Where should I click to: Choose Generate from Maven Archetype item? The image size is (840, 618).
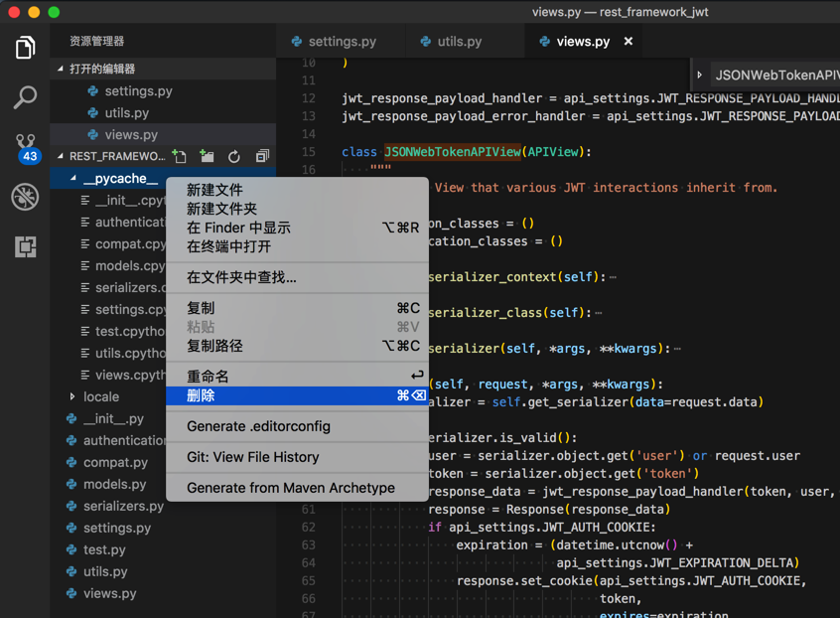tap(297, 488)
